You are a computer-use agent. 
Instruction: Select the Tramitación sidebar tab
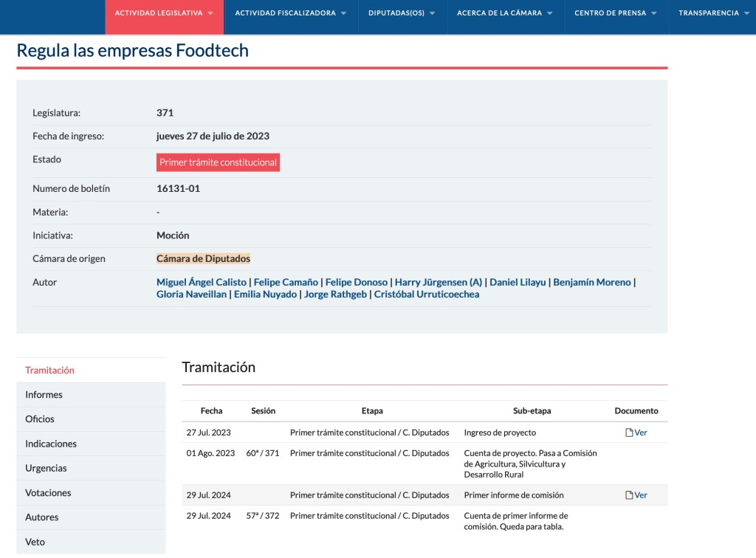tap(49, 371)
